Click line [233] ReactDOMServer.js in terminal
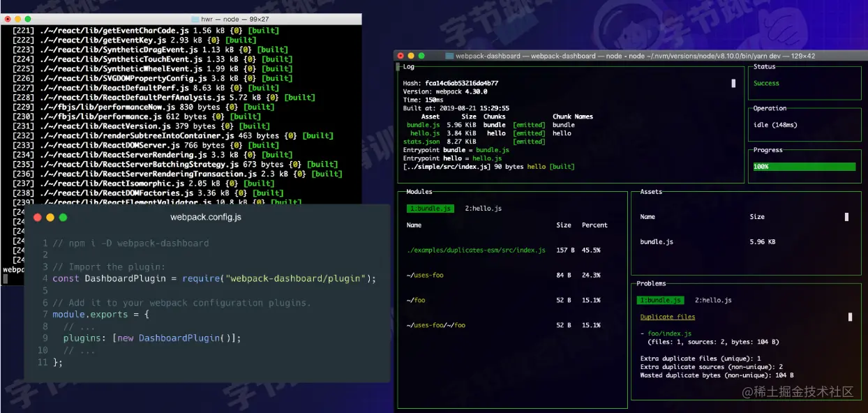Viewport: 868px width, 413px height. point(149,145)
